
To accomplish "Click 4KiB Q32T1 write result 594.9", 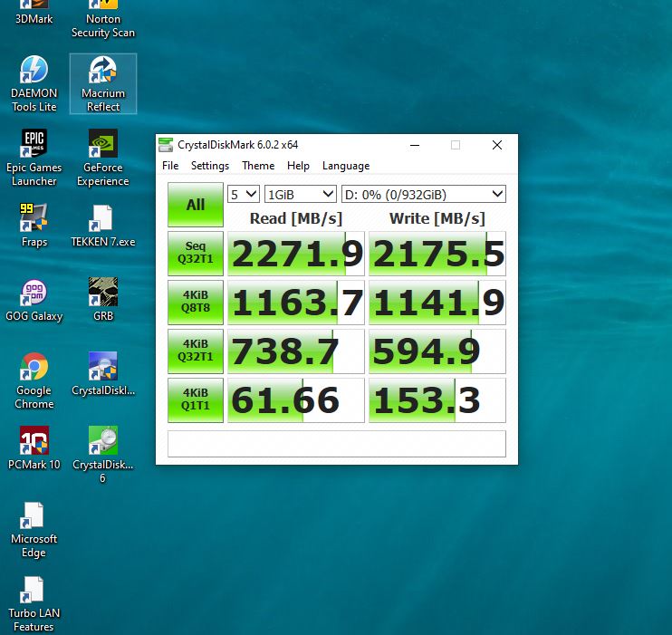I will pyautogui.click(x=437, y=351).
